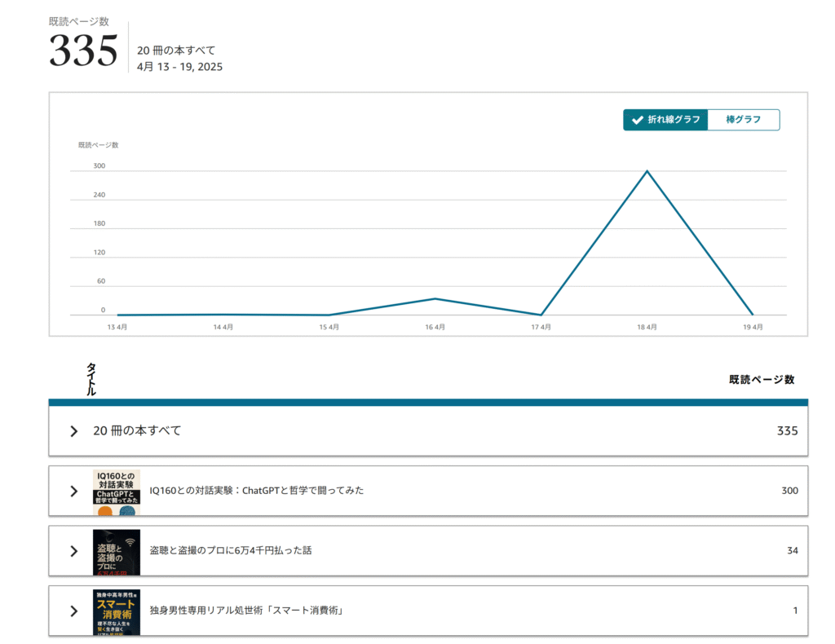
Task: Click the 300 page count in IQ160 row
Action: tap(789, 491)
